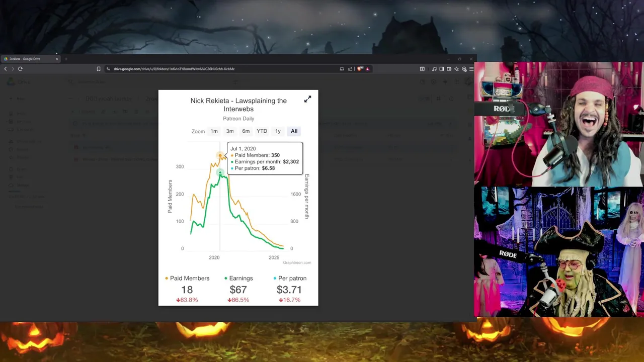
Task: Close the 2rekieta Google Drive tab
Action: pyautogui.click(x=57, y=59)
